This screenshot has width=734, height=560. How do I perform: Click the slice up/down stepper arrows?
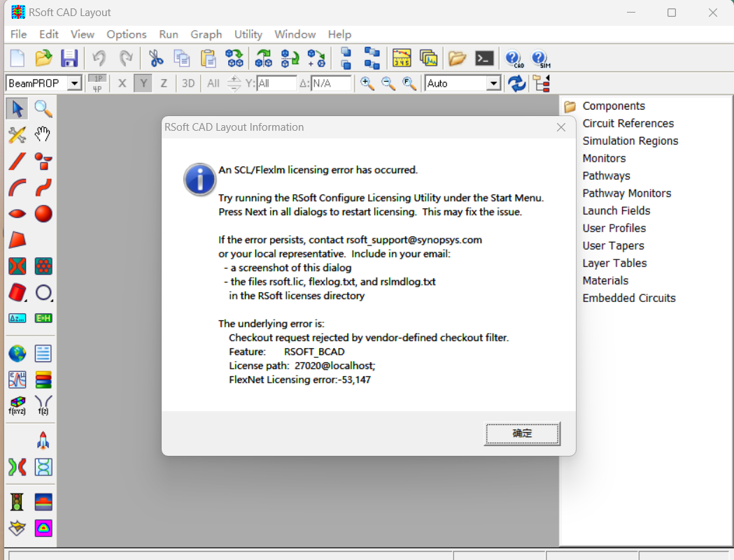pos(234,83)
